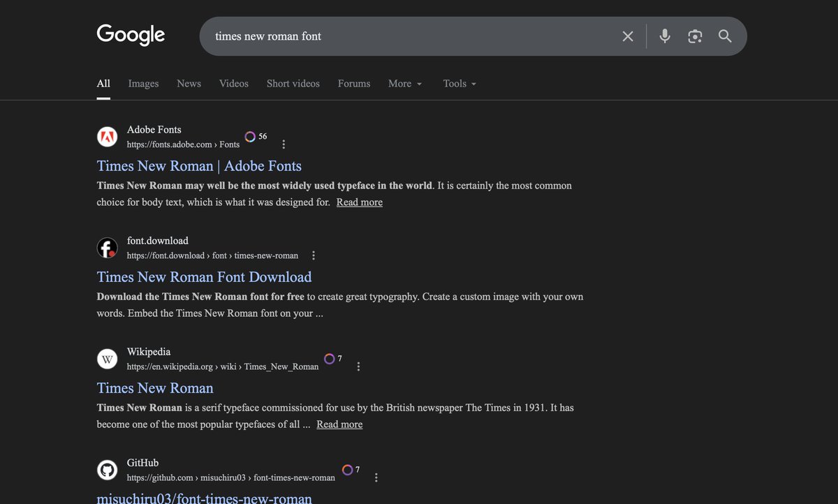
Task: Click the font.download site favicon
Action: (x=107, y=248)
